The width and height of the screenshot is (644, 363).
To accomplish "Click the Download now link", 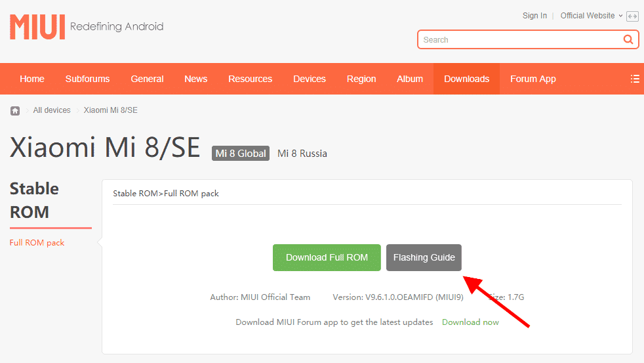I will 470,322.
